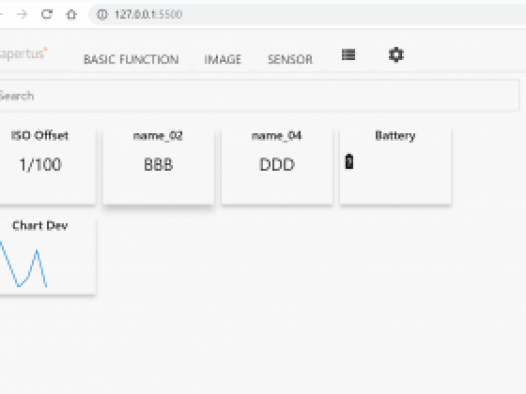Open the list view menu icon
The height and width of the screenshot is (394, 526).
pos(349,55)
